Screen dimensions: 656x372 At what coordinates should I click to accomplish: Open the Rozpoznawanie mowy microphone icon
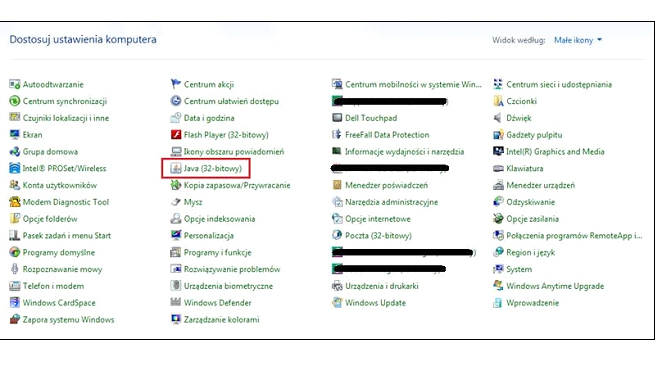(x=15, y=269)
